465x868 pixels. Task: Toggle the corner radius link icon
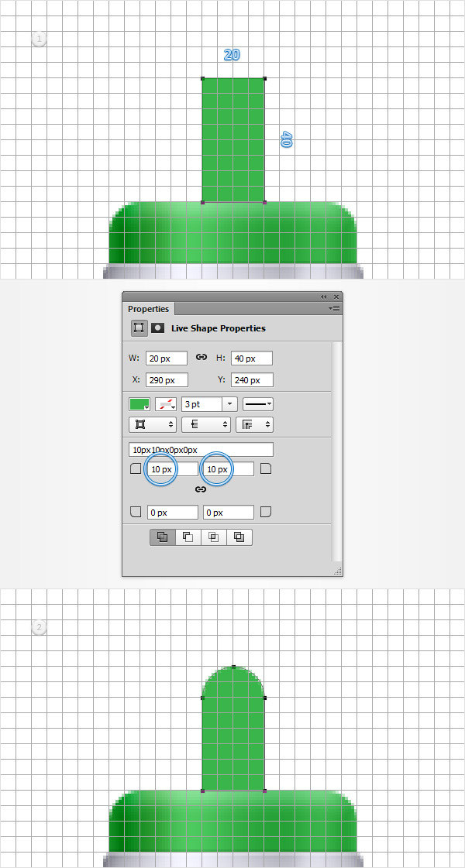tap(201, 489)
